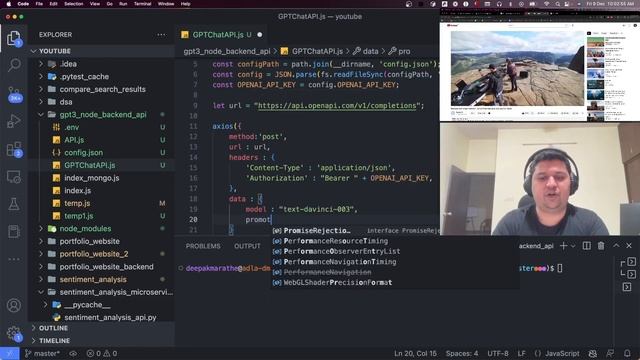Expand the .idea folder
The image size is (640, 360).
[41, 64]
